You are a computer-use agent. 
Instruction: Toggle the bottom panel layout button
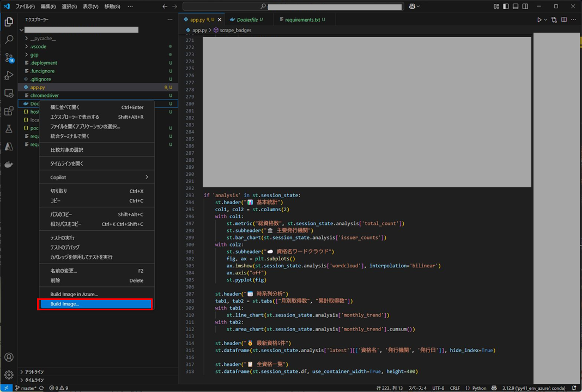click(x=515, y=7)
